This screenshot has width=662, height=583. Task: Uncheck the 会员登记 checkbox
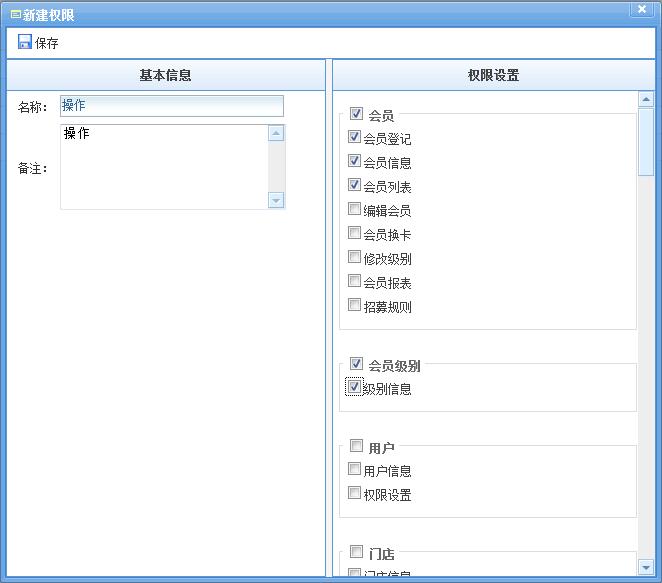[x=354, y=137]
